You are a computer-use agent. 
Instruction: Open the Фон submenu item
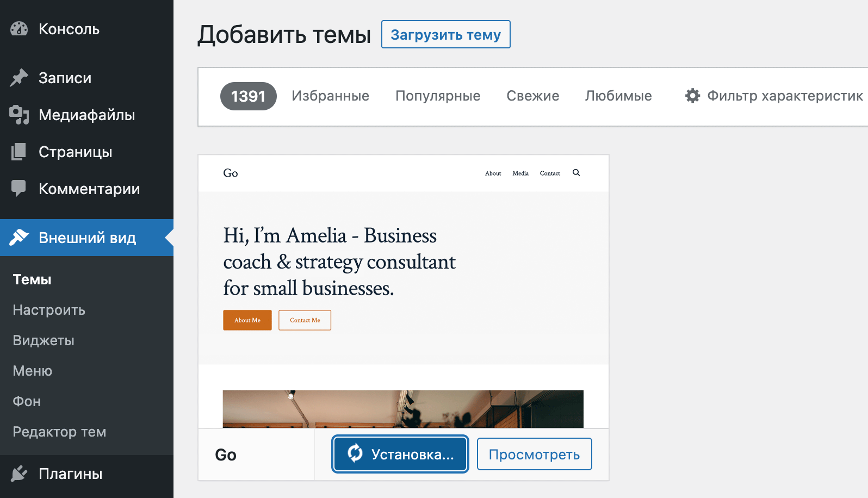point(27,401)
